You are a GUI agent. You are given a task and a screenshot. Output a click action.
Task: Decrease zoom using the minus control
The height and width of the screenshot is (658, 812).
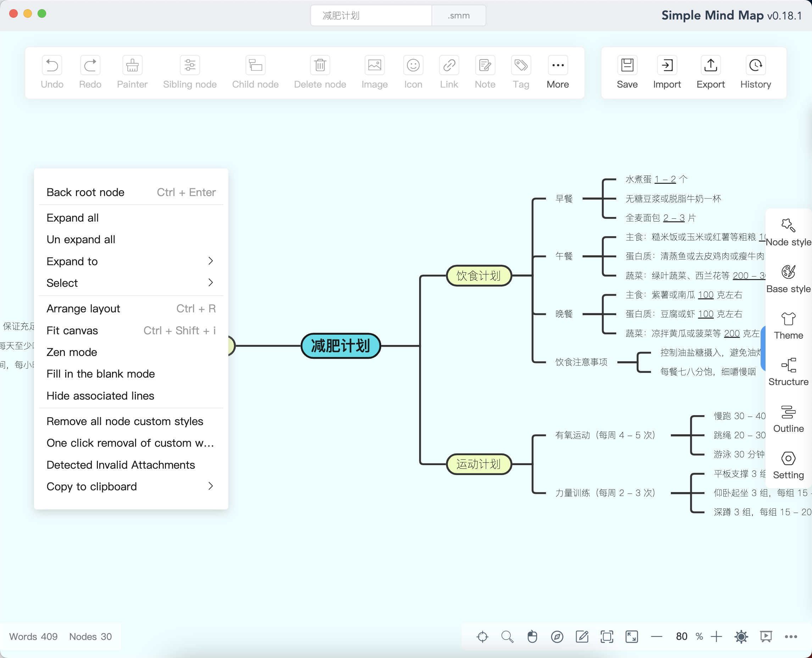click(656, 637)
